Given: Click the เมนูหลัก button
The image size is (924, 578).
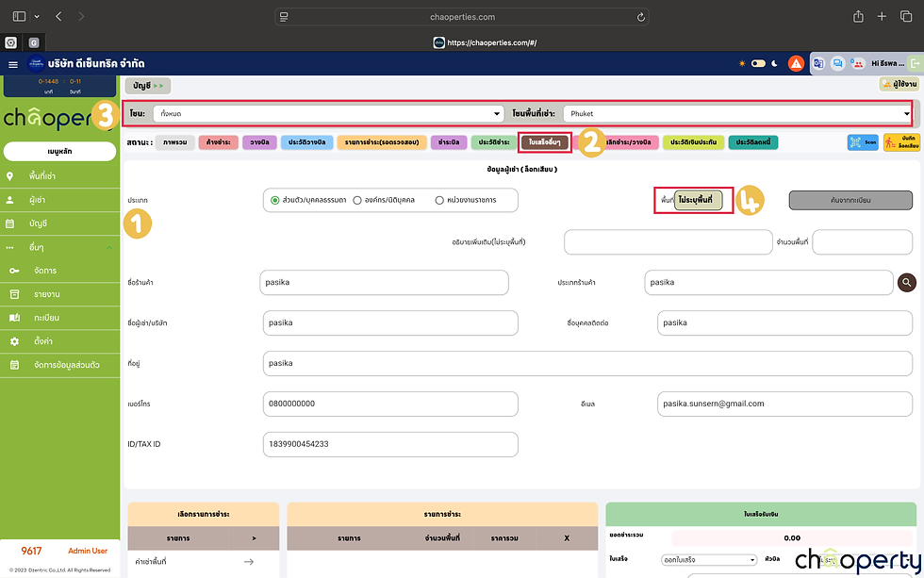Looking at the screenshot, I should (59, 152).
